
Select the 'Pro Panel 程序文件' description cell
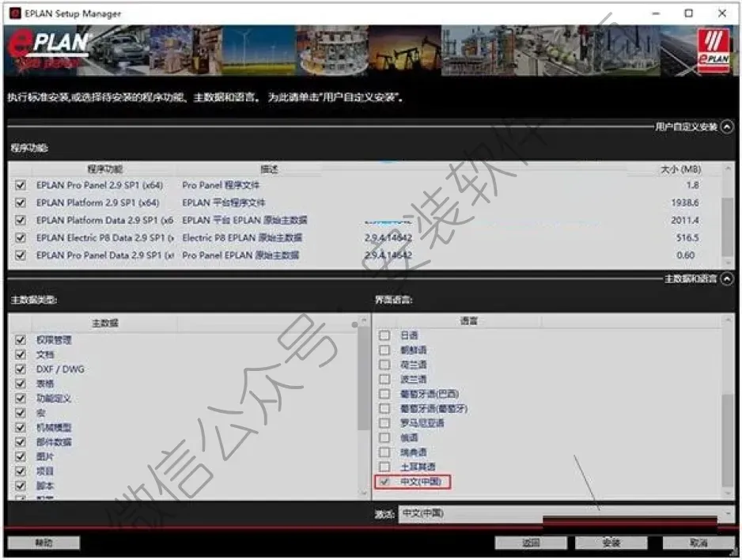(221, 185)
